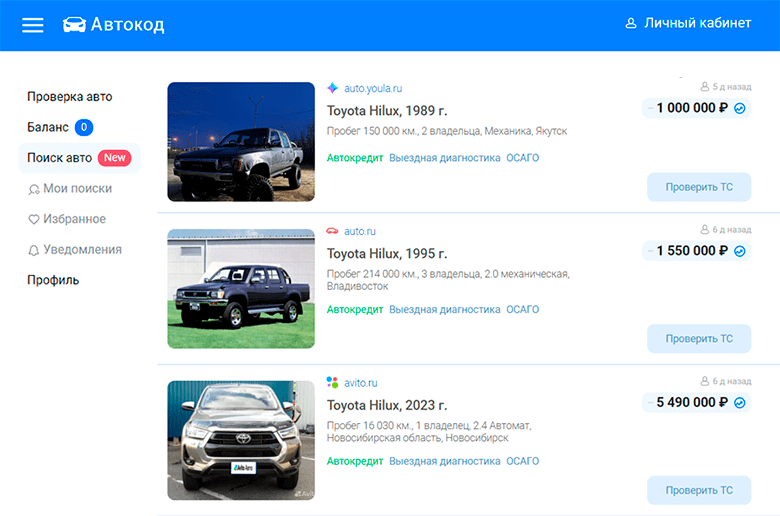Click the balance badge showing 0
The width and height of the screenshot is (780, 516).
pyautogui.click(x=84, y=127)
